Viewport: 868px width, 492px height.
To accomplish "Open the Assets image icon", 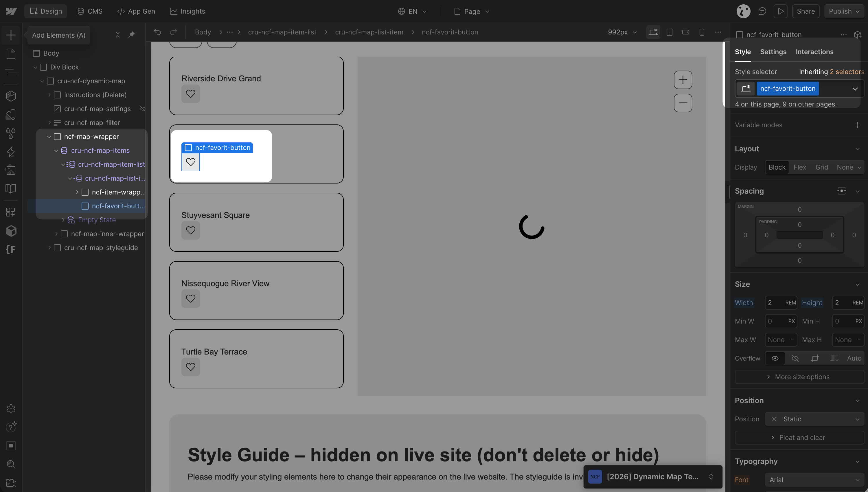I will 11,170.
